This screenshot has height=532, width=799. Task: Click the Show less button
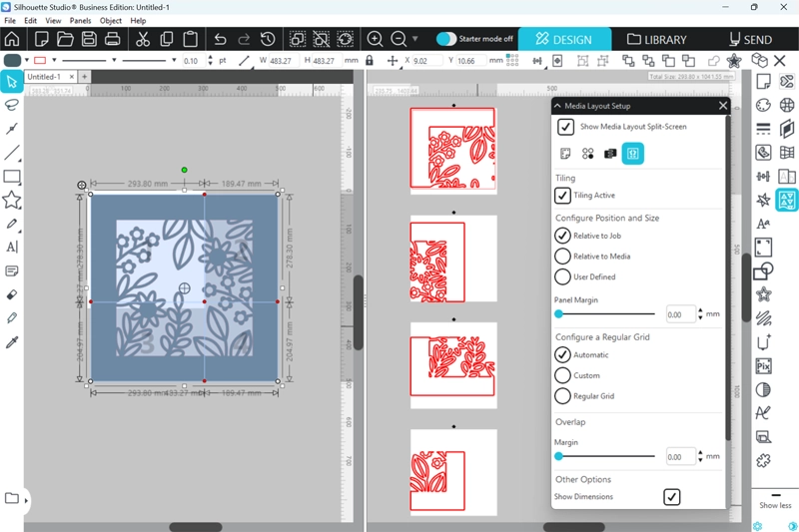point(775,505)
